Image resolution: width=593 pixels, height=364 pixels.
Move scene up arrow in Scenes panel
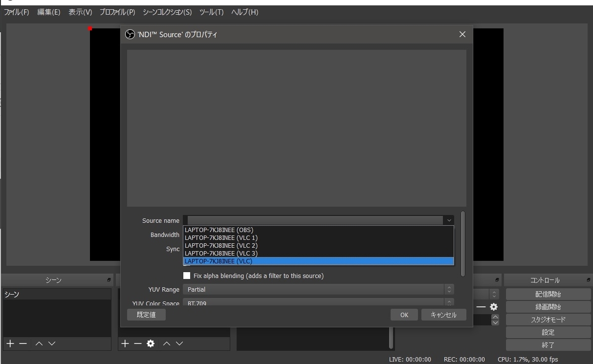point(39,343)
